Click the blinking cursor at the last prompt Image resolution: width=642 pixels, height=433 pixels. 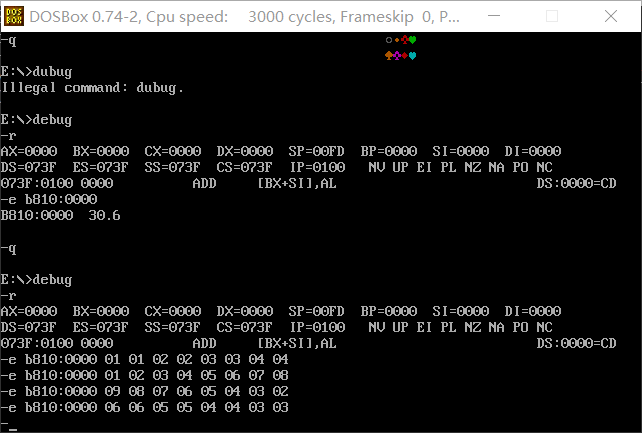[x=13, y=429]
